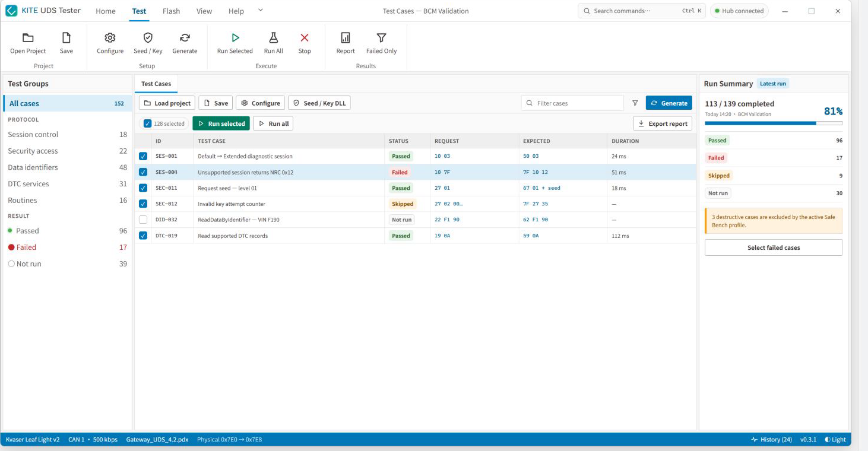Filter by Passed result in sidebar
The height and width of the screenshot is (451, 868).
(66, 231)
